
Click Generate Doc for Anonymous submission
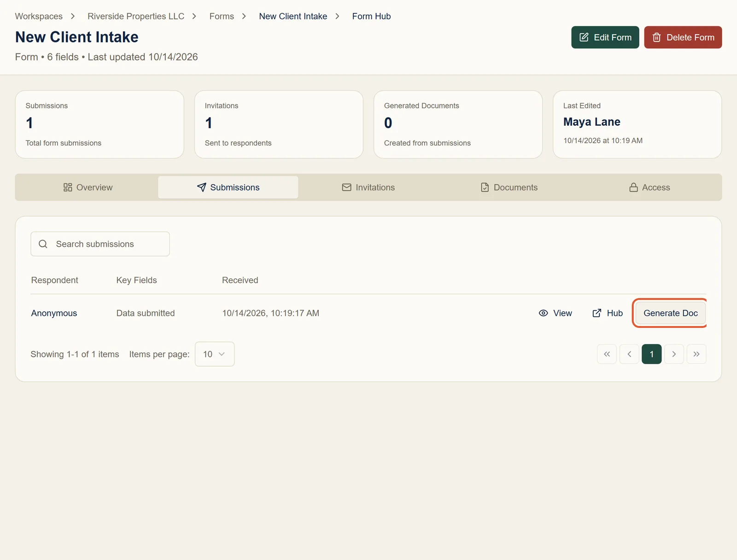point(670,313)
